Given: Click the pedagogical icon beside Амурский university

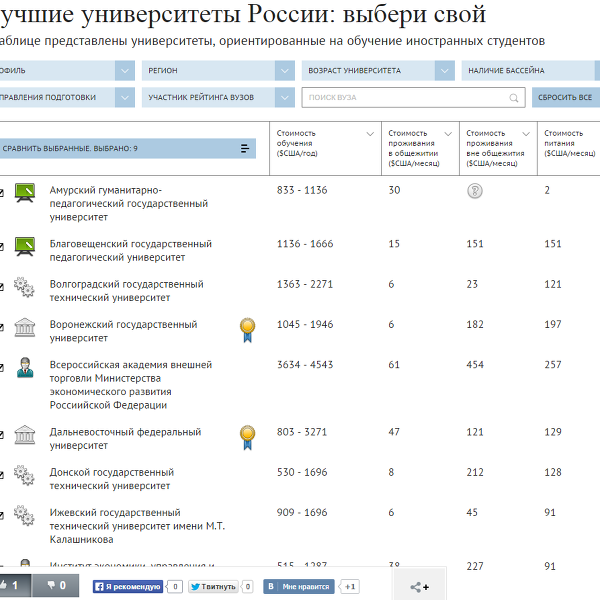Looking at the screenshot, I should (x=25, y=191).
